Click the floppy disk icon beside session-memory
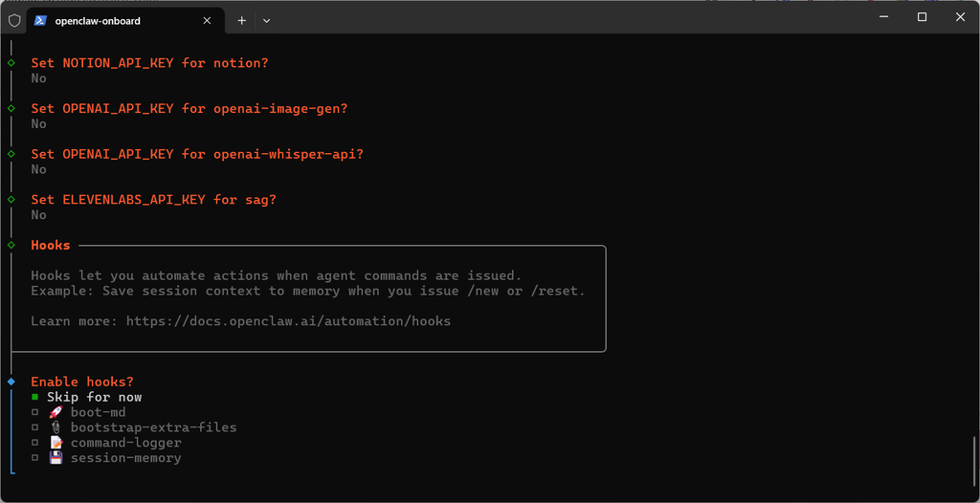980x503 pixels. [55, 458]
